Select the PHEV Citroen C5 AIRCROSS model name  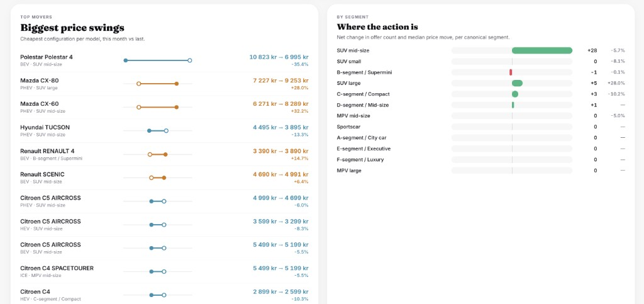pos(50,198)
